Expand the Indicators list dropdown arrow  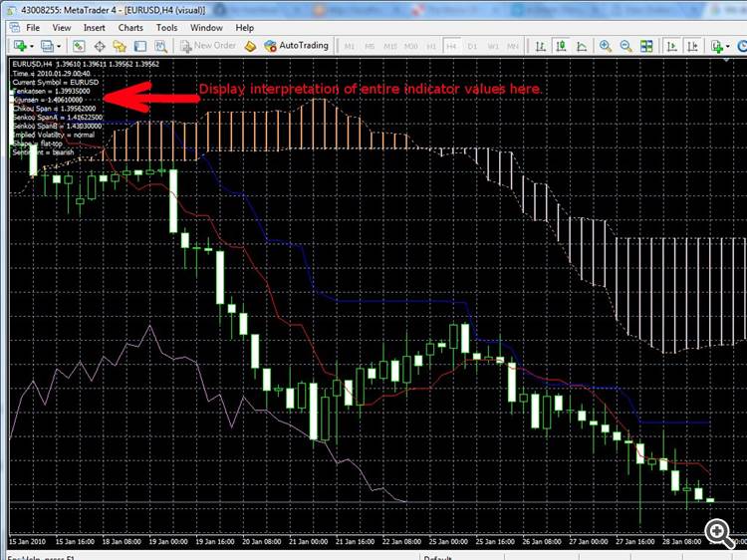(727, 46)
